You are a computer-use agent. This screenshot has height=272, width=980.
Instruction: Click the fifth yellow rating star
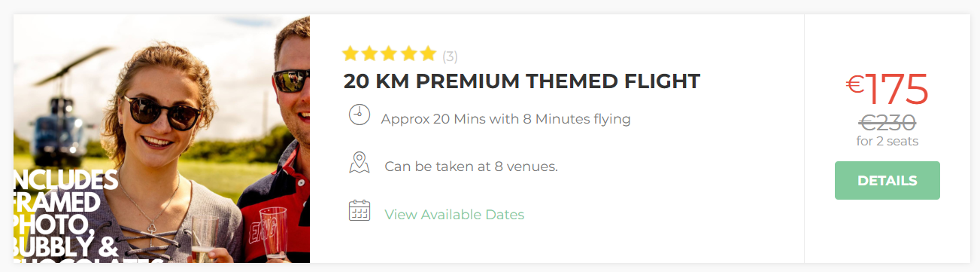click(428, 53)
